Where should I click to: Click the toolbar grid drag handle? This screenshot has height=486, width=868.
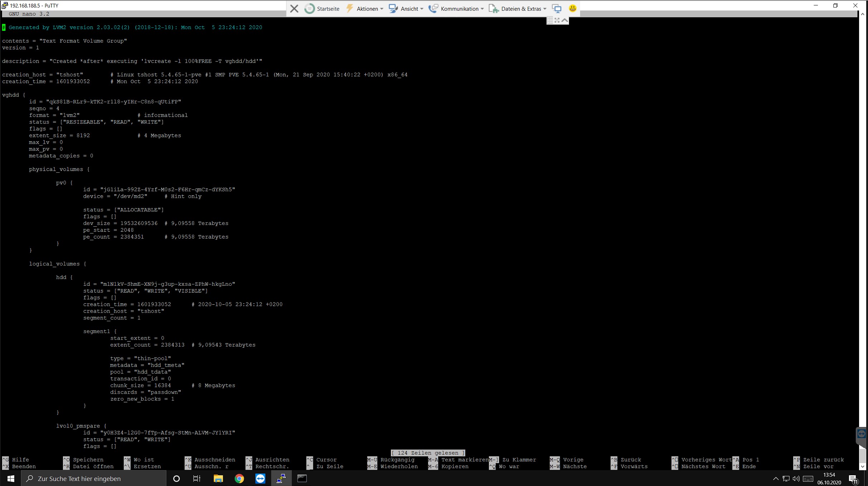(x=550, y=20)
